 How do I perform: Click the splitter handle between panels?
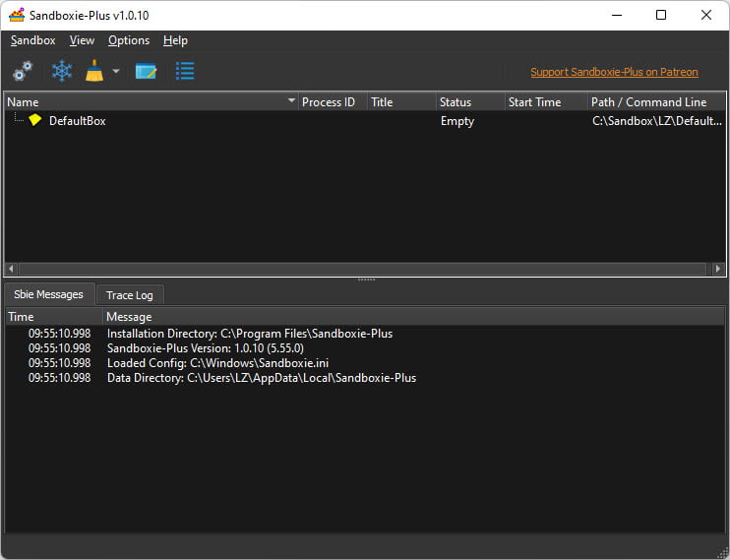[x=366, y=280]
